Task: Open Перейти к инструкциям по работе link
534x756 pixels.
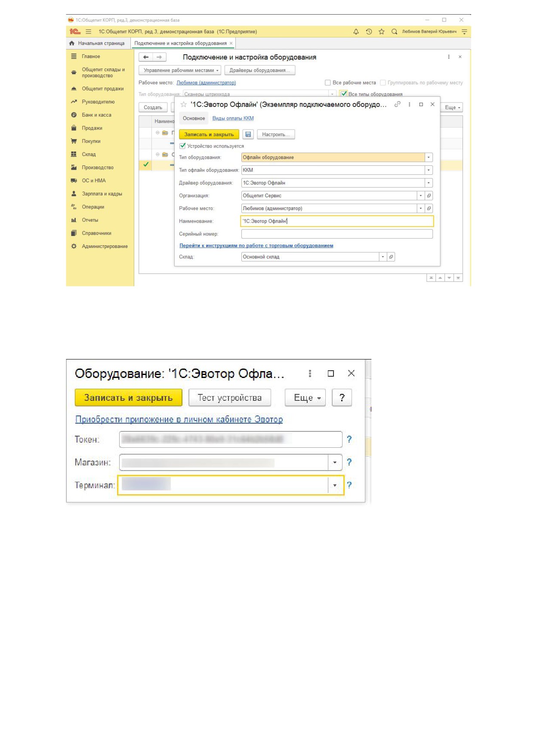Action: point(256,245)
